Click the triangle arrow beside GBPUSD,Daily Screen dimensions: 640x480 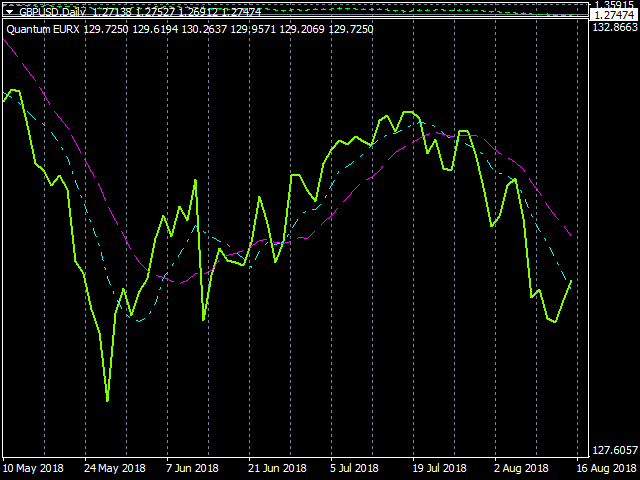click(10, 12)
